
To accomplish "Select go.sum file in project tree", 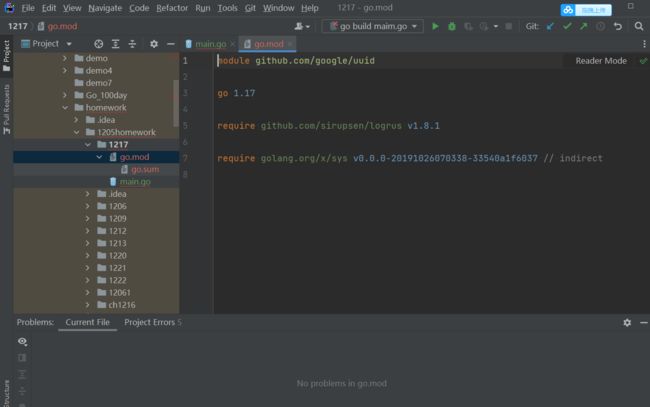I will pyautogui.click(x=144, y=169).
